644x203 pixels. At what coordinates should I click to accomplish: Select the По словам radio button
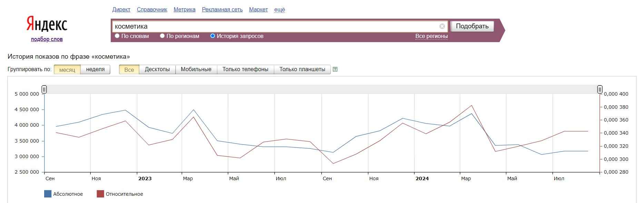pos(117,36)
